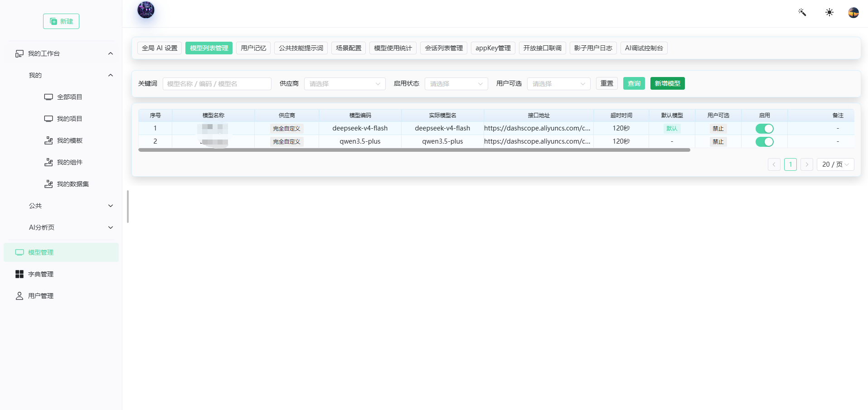Toggle the sun theme icon

tap(829, 12)
